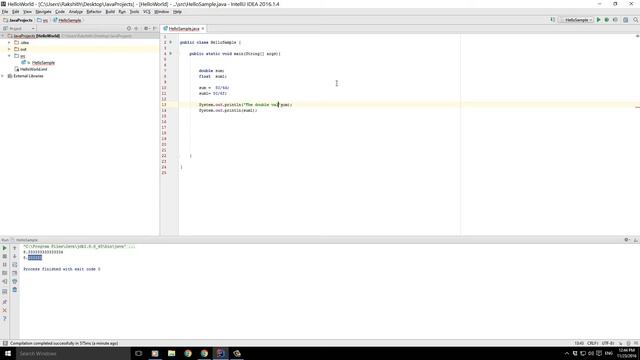Image resolution: width=640 pixels, height=360 pixels.
Task: Hide the Project tool window
Action: coord(155,29)
